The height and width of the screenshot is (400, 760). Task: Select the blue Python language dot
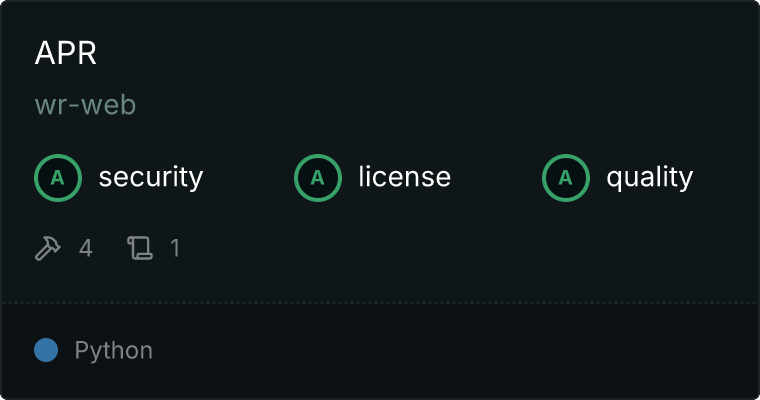point(46,350)
